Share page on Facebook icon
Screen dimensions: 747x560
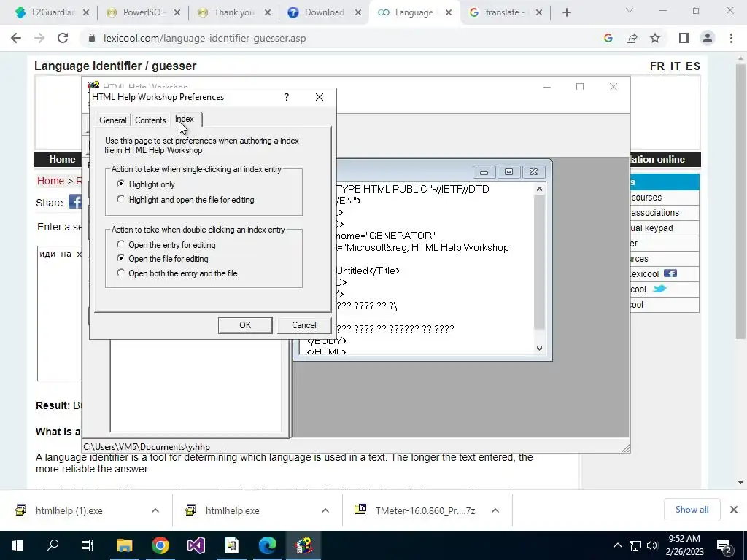[x=75, y=202]
